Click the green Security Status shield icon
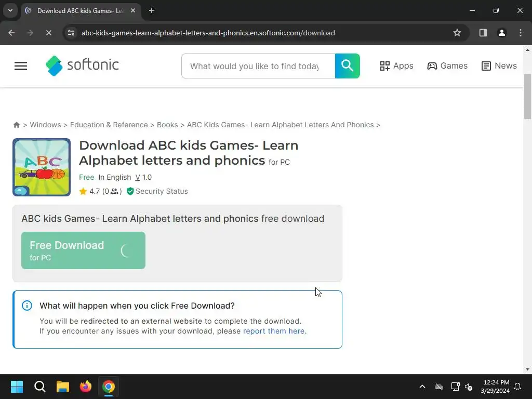 [x=130, y=191]
